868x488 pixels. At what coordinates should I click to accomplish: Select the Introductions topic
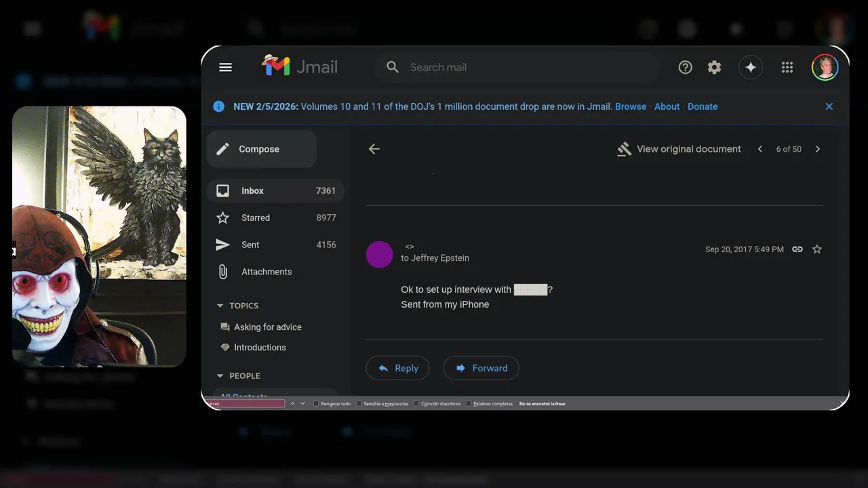click(x=260, y=347)
